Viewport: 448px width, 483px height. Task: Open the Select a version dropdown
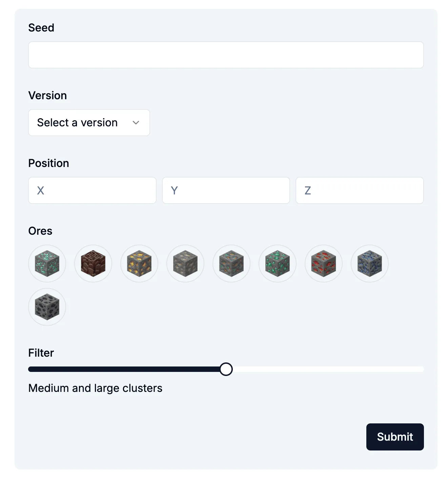tap(89, 123)
